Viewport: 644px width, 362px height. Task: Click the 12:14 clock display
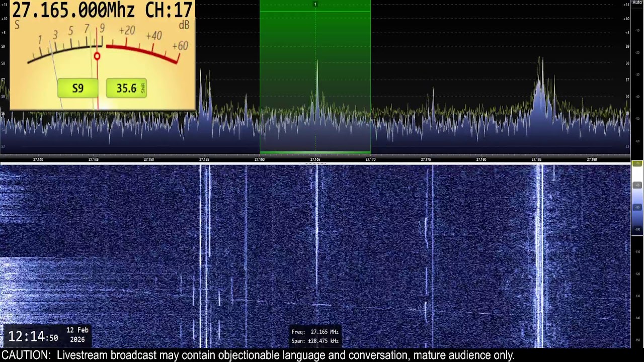(x=33, y=336)
